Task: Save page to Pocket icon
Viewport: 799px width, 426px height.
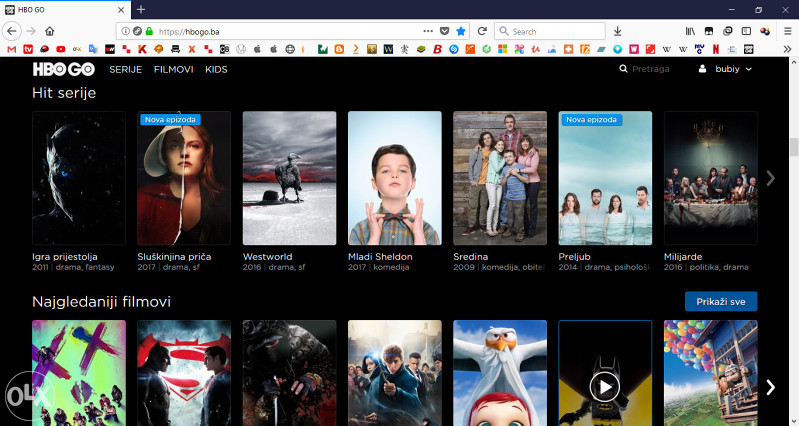Action: pos(444,31)
